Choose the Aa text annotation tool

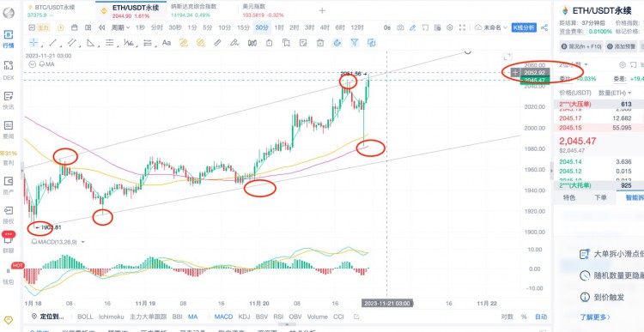coord(167,43)
